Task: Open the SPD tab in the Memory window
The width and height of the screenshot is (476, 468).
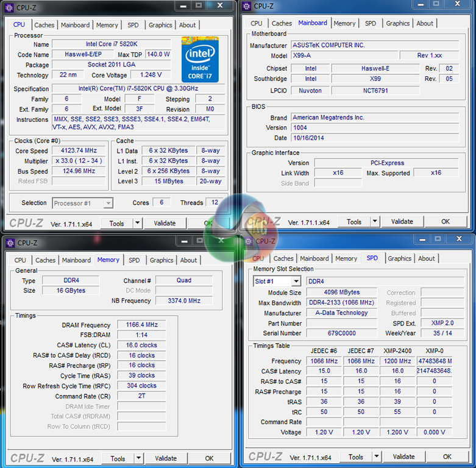Action: (x=134, y=260)
